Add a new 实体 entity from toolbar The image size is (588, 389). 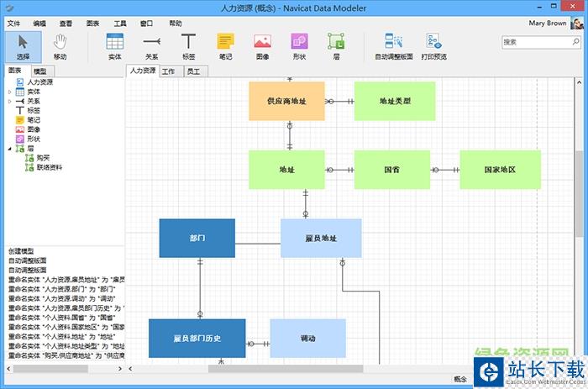click(x=115, y=47)
